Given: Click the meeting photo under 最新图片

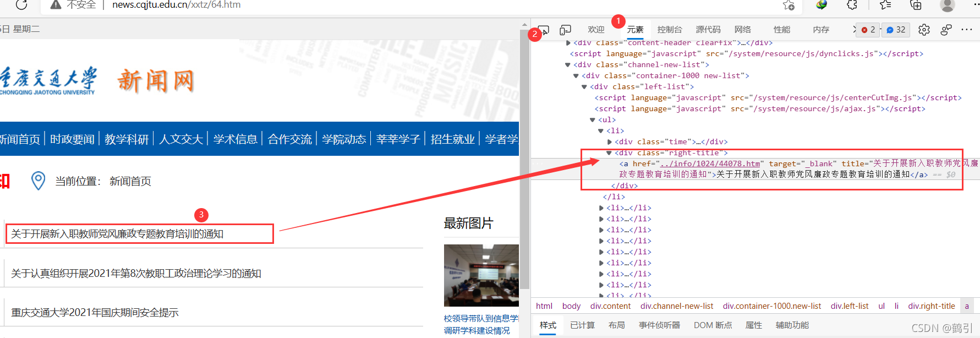Looking at the screenshot, I should pos(481,275).
